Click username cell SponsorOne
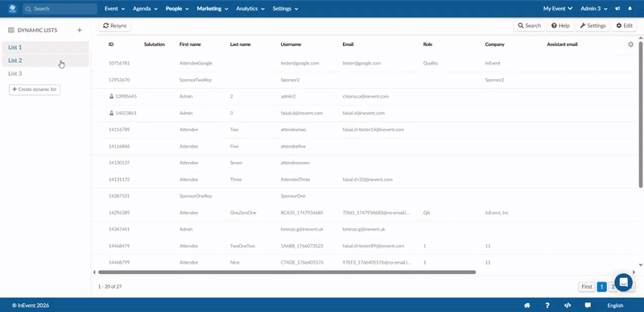 [x=293, y=196]
